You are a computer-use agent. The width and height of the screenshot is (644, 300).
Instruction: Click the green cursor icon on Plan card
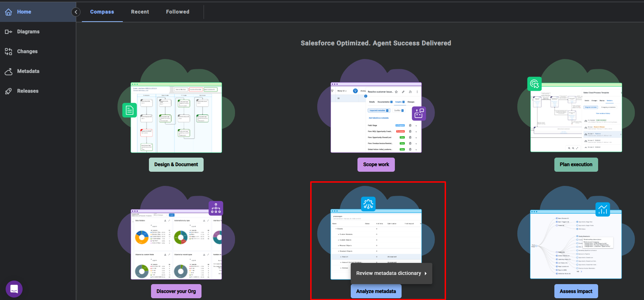click(x=534, y=84)
